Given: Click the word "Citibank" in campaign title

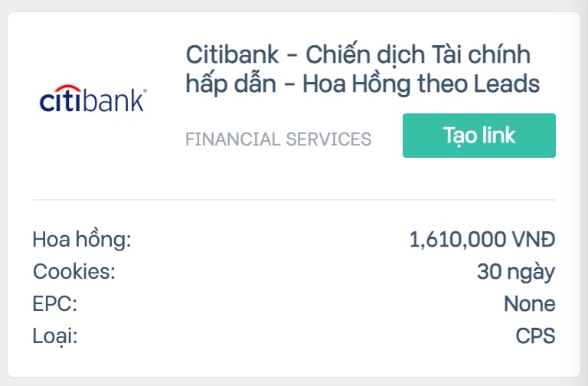Looking at the screenshot, I should (232, 55).
